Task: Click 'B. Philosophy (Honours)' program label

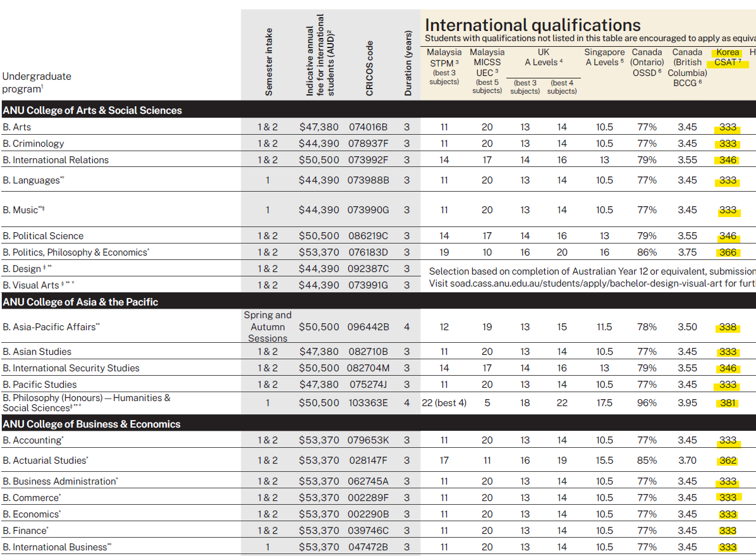Action: tap(87, 402)
